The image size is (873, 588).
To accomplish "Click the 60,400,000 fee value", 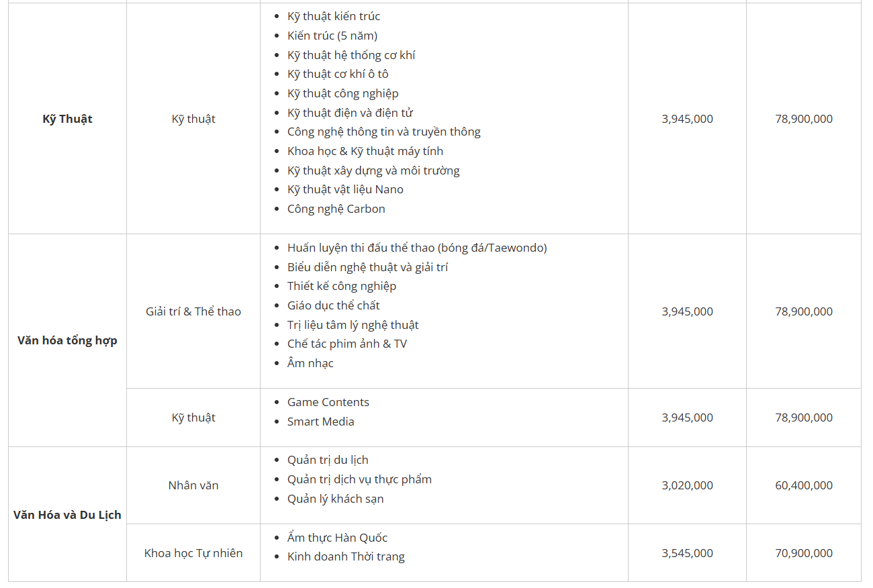I will [x=804, y=485].
